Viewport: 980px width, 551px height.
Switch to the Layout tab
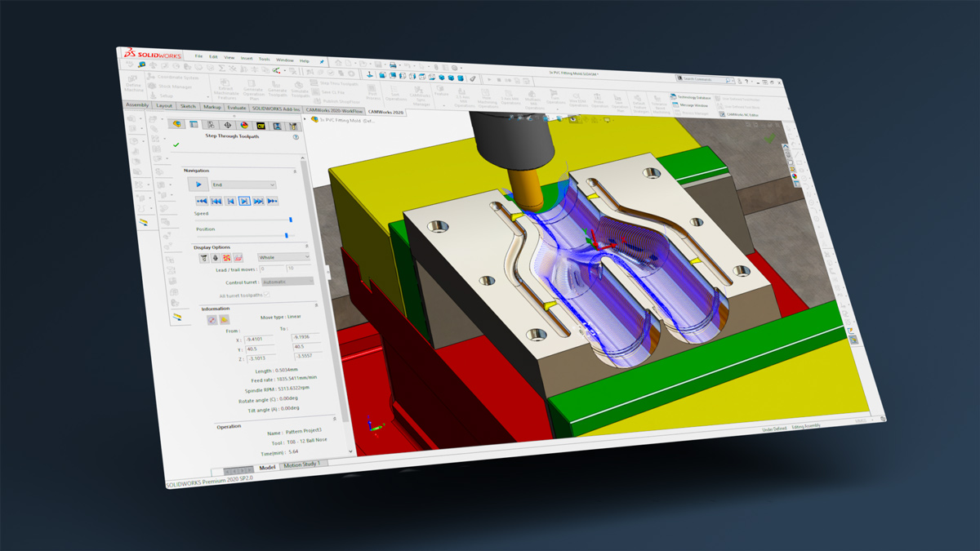[x=164, y=105]
